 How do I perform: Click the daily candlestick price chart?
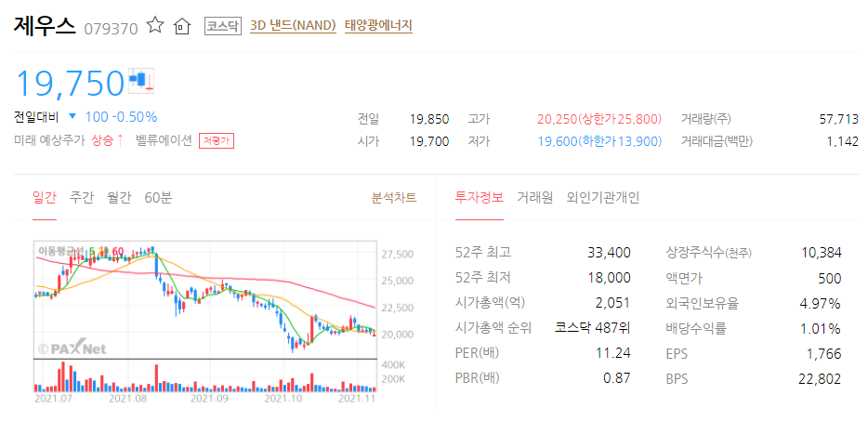[204, 299]
